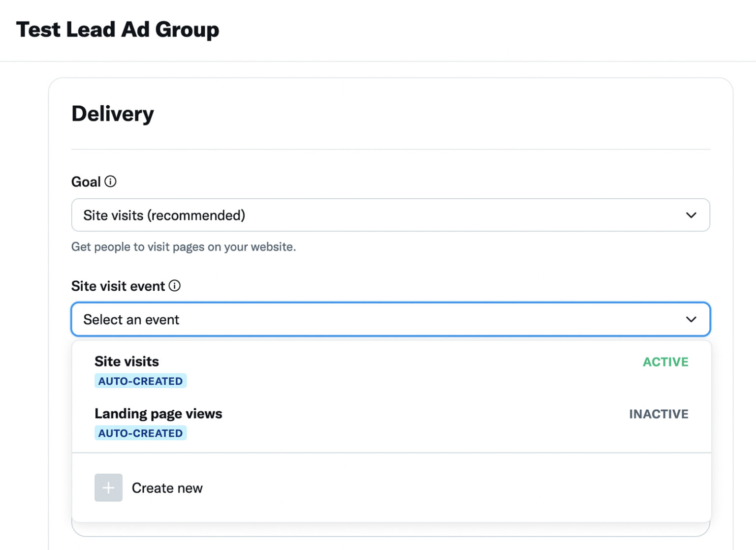Click Create new to add an event
756x550 pixels.
coord(167,488)
